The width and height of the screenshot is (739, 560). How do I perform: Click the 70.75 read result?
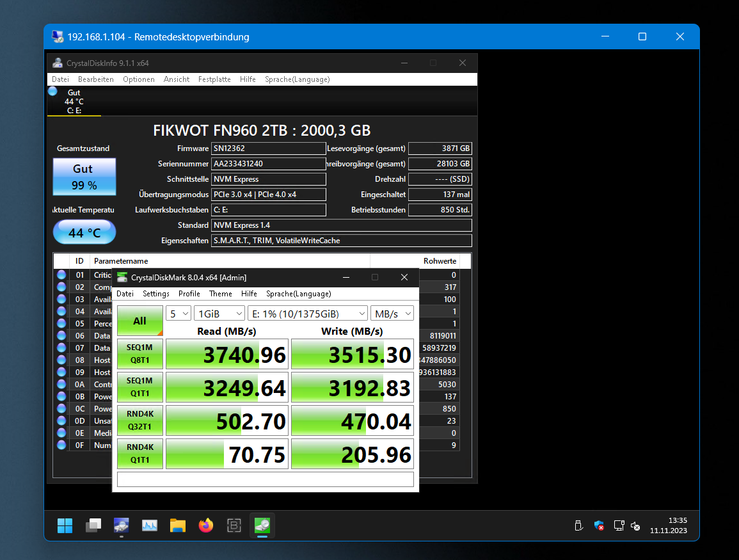[x=226, y=454]
